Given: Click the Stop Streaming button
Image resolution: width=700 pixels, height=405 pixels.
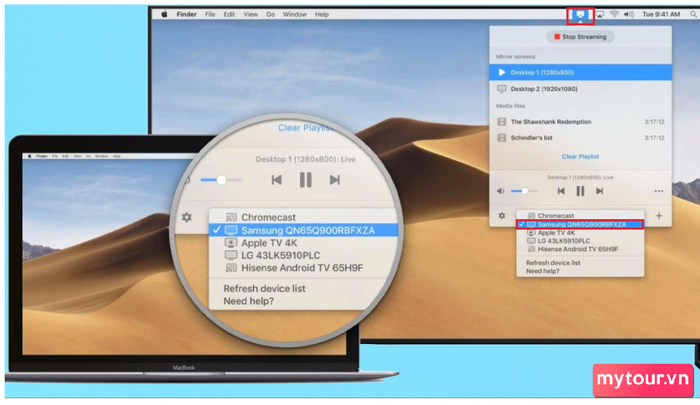Looking at the screenshot, I should click(580, 37).
